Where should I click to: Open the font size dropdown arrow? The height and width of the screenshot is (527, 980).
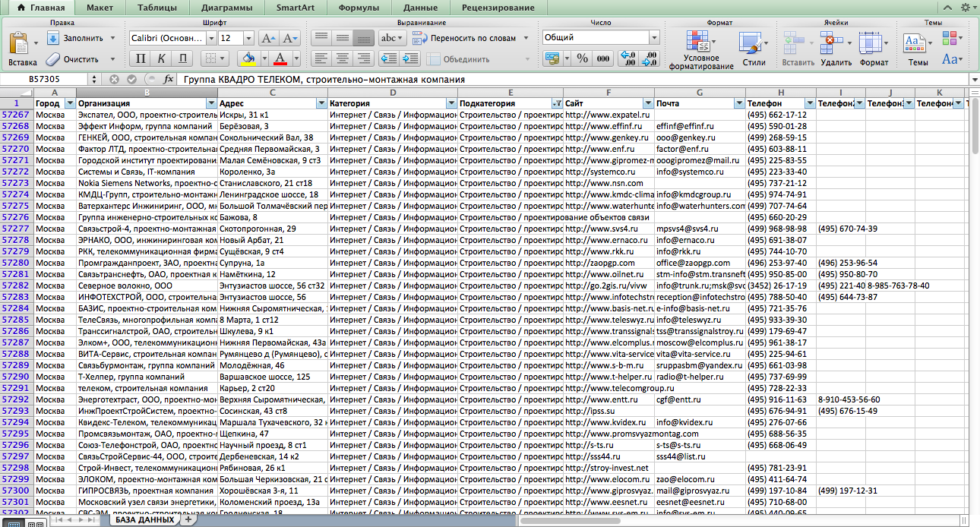tap(249, 38)
